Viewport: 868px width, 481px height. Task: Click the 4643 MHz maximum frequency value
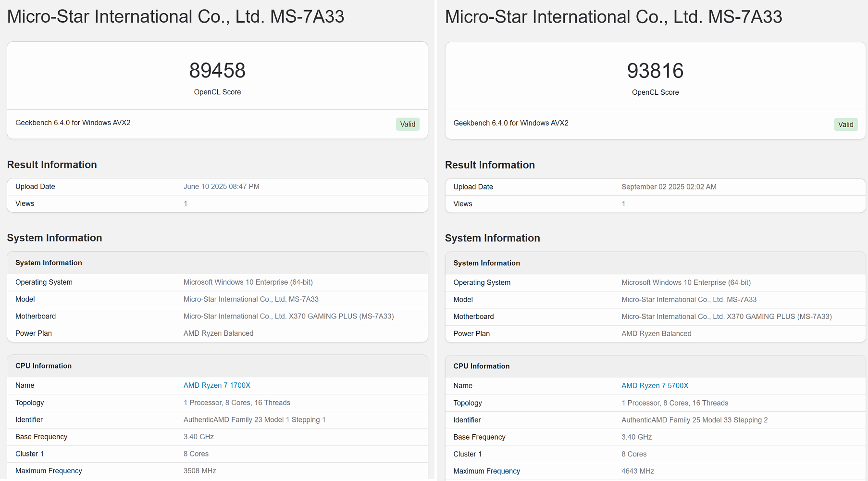(x=638, y=471)
